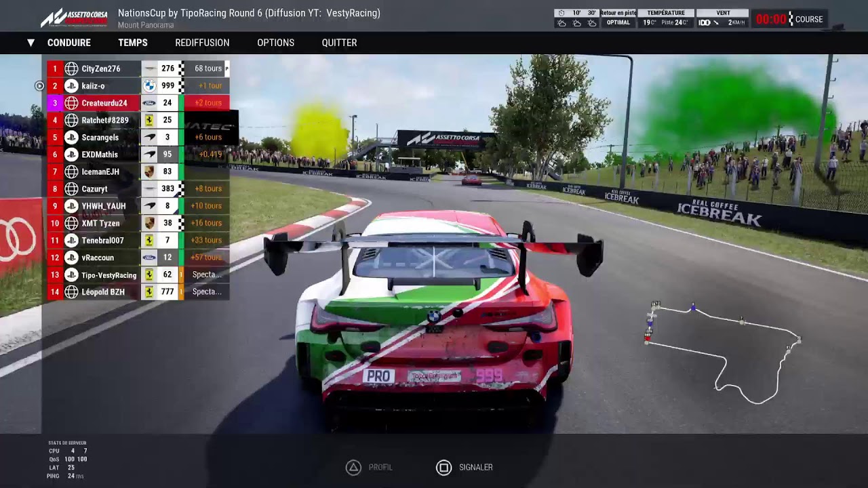The image size is (868, 488).
Task: Click the PlayStation icon beside Scarangels
Action: pos(71,138)
